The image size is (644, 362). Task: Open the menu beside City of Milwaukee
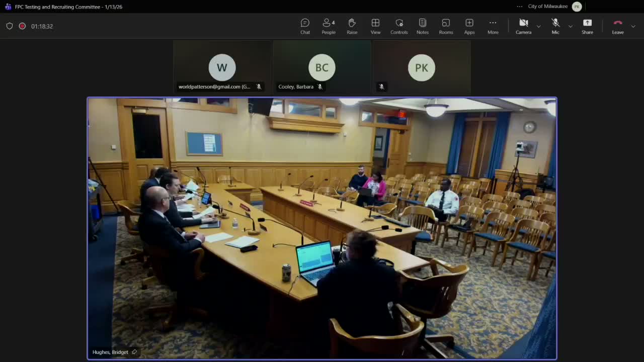coord(519,6)
